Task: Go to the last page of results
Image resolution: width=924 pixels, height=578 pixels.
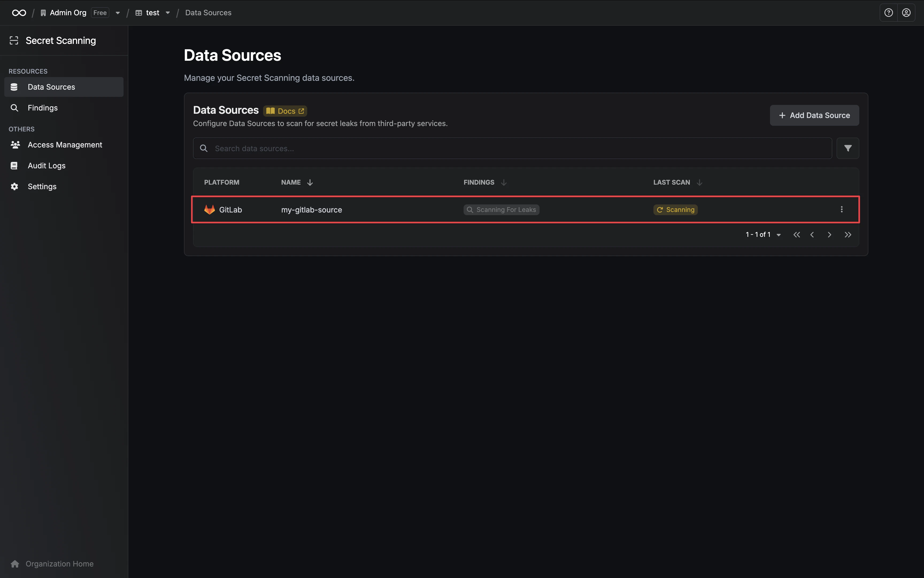Action: click(x=848, y=235)
